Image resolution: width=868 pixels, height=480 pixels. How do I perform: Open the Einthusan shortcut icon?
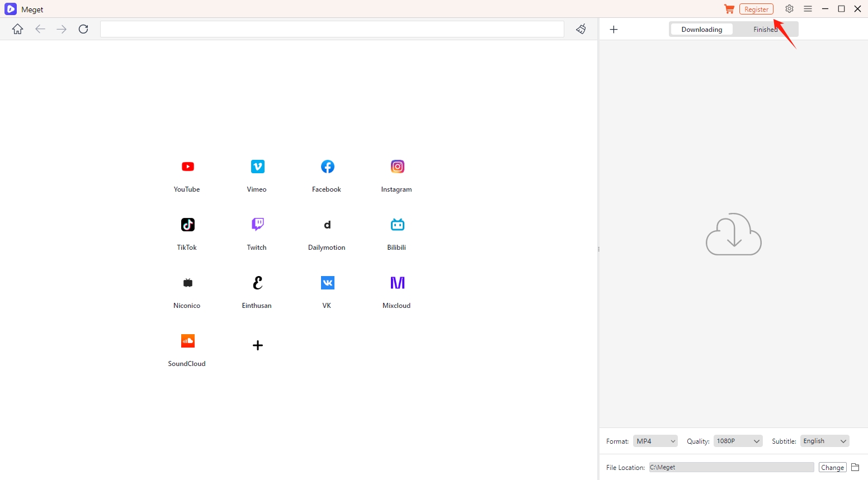pyautogui.click(x=258, y=283)
